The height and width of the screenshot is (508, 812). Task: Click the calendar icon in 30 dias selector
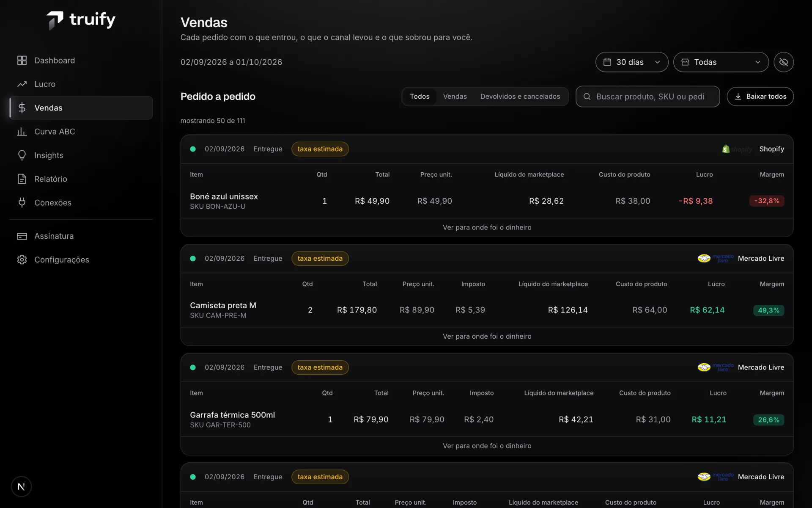[607, 62]
